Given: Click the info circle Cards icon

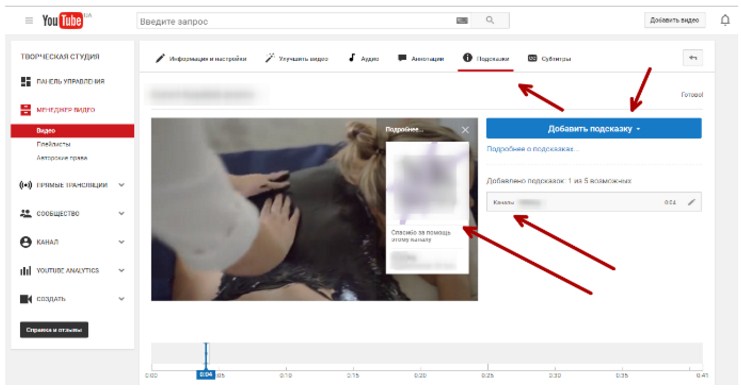Looking at the screenshot, I should tap(467, 58).
